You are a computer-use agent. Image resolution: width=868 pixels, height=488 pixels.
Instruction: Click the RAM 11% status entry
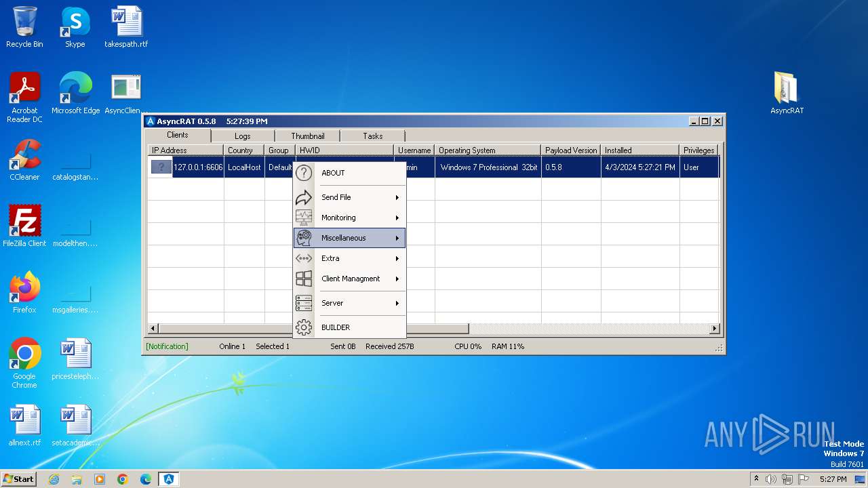pyautogui.click(x=508, y=346)
